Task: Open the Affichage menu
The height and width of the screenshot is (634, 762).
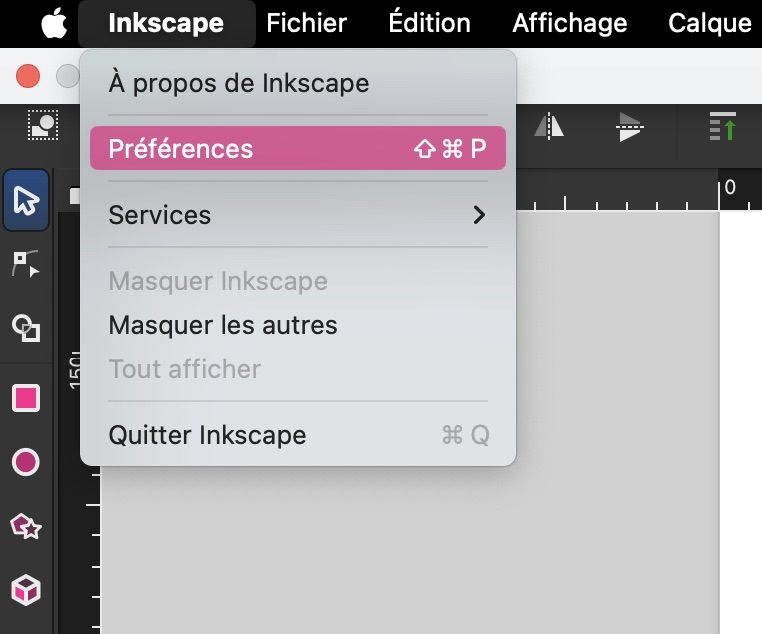Action: click(569, 23)
